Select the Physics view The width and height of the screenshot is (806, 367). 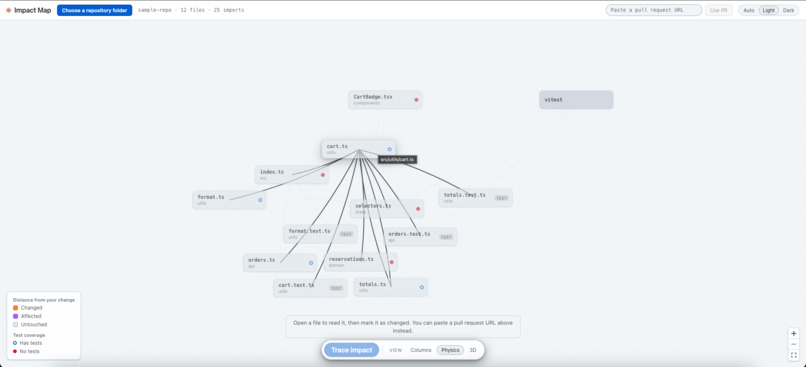tap(450, 350)
